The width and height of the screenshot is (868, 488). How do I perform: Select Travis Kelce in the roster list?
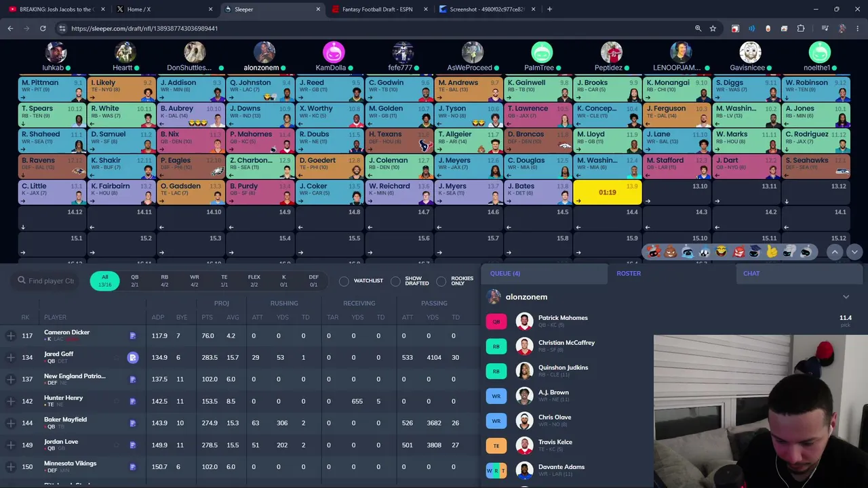tap(670, 446)
